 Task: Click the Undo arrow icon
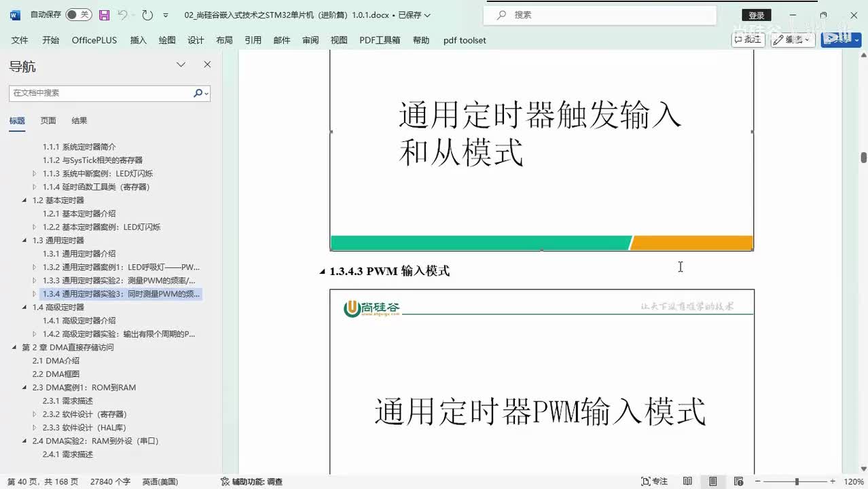pos(122,15)
